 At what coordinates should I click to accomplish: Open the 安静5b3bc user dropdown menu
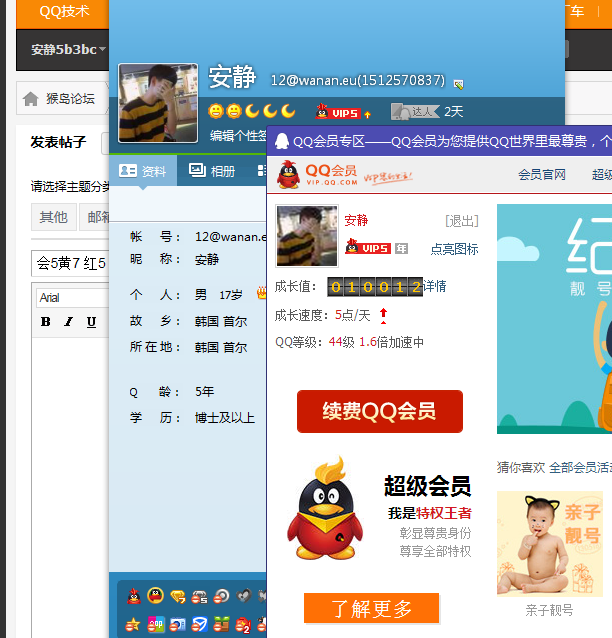tap(68, 50)
